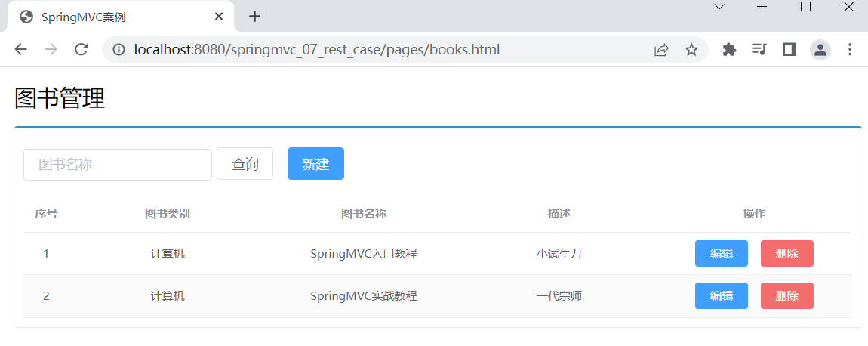
Task: Open the user profile avatar
Action: coord(820,50)
